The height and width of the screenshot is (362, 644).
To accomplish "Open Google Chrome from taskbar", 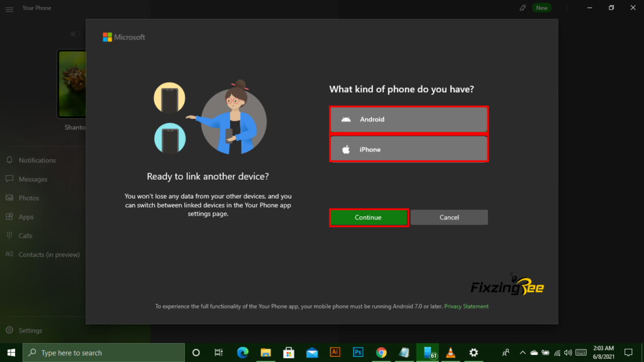I will [x=381, y=353].
